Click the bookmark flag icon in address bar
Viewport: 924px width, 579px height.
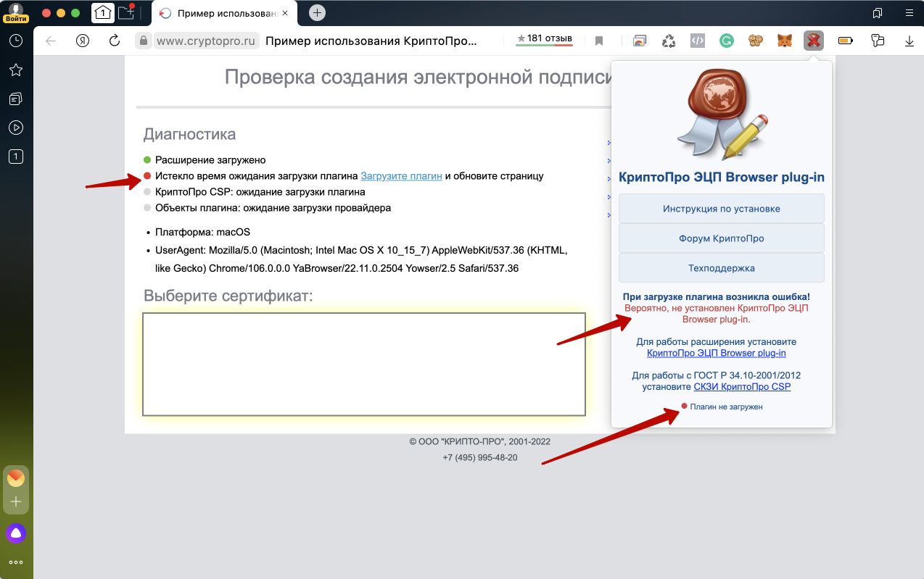[599, 41]
